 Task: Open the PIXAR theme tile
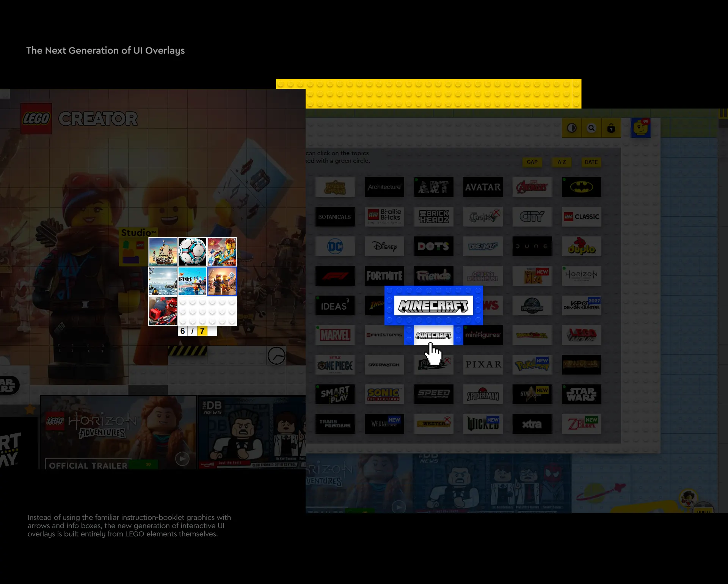(483, 365)
